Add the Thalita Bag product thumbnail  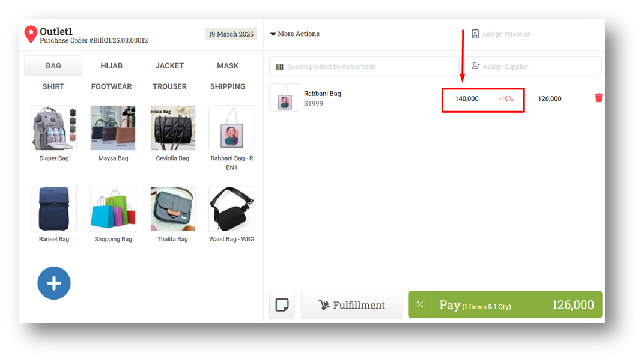(172, 208)
